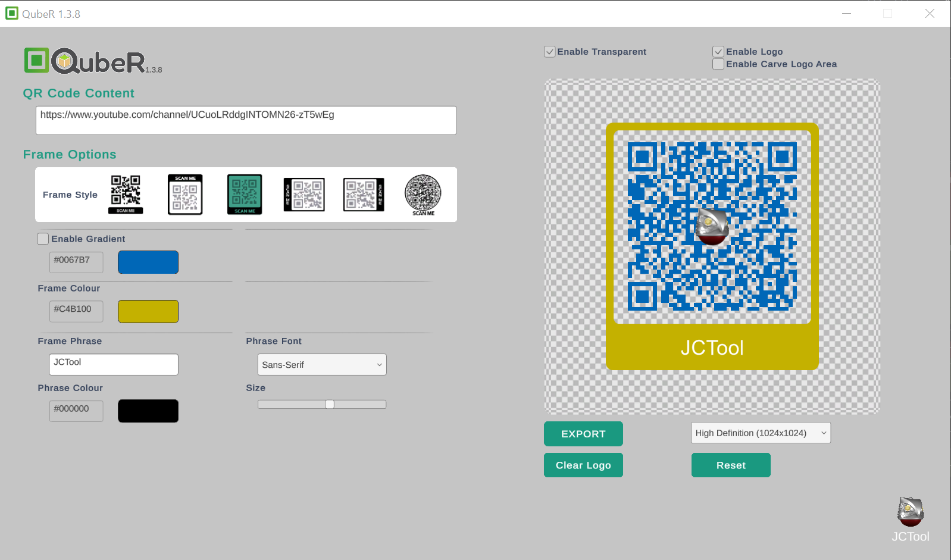
Task: Open the blue QR colour swatch
Action: click(x=148, y=262)
